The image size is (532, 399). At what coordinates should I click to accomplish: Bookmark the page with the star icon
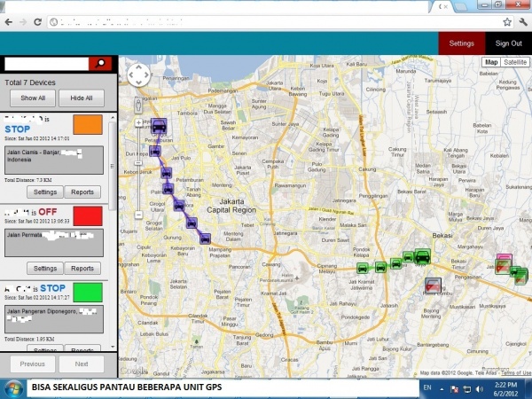[506, 21]
